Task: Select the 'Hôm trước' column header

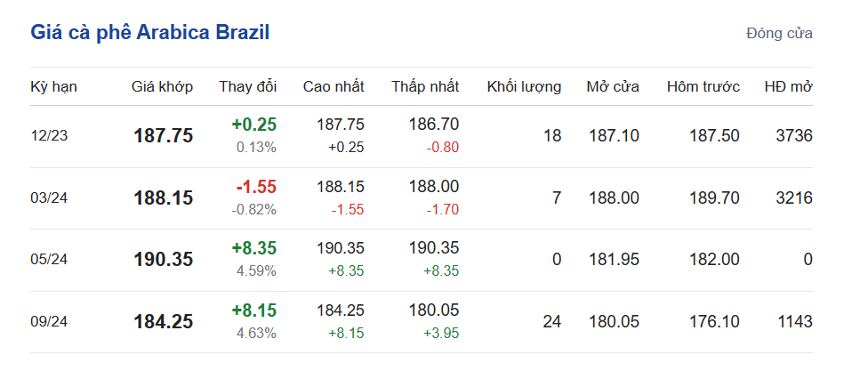Action: click(x=703, y=86)
